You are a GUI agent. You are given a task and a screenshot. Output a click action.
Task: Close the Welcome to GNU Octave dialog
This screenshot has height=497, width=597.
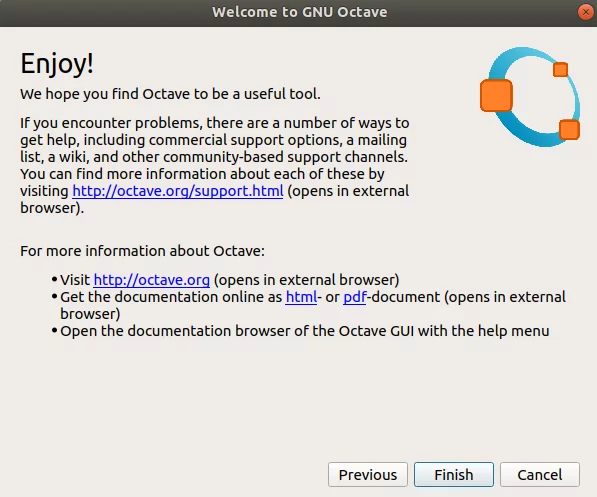(x=586, y=12)
